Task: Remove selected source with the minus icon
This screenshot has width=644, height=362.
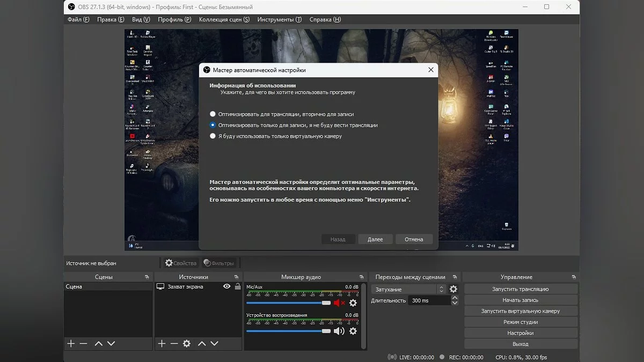Action: 174,343
